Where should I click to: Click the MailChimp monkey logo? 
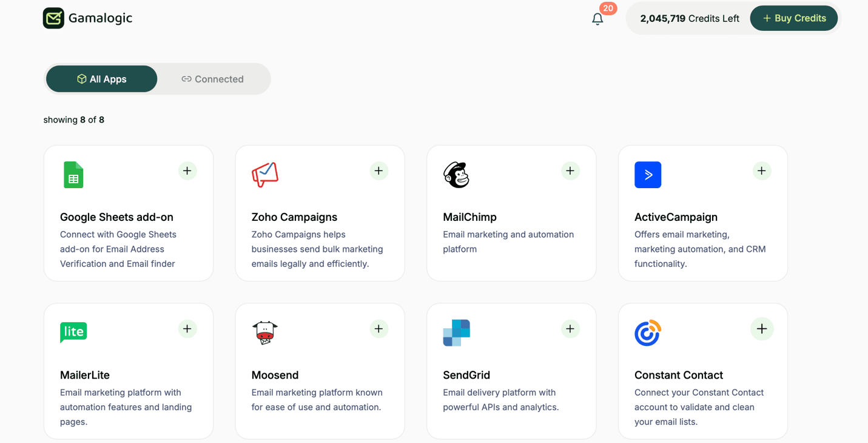point(456,175)
